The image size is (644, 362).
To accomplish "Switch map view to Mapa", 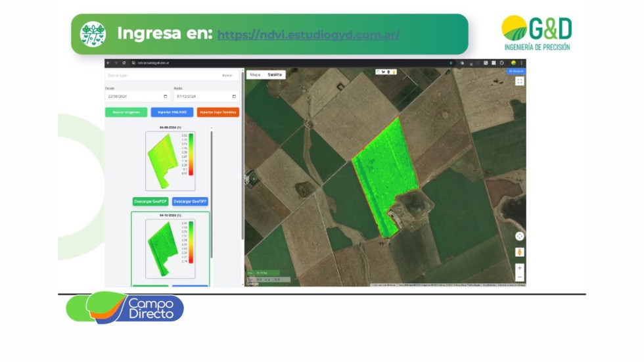I will tap(255, 75).
